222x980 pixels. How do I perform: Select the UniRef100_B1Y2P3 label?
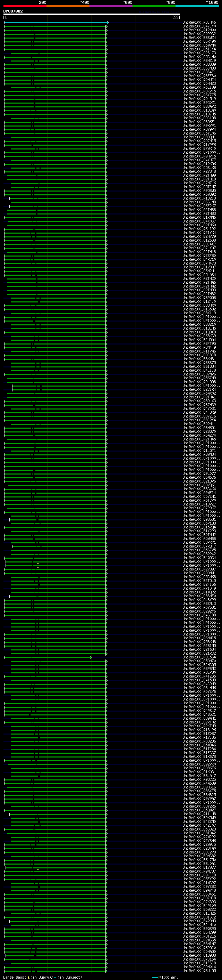point(199,531)
